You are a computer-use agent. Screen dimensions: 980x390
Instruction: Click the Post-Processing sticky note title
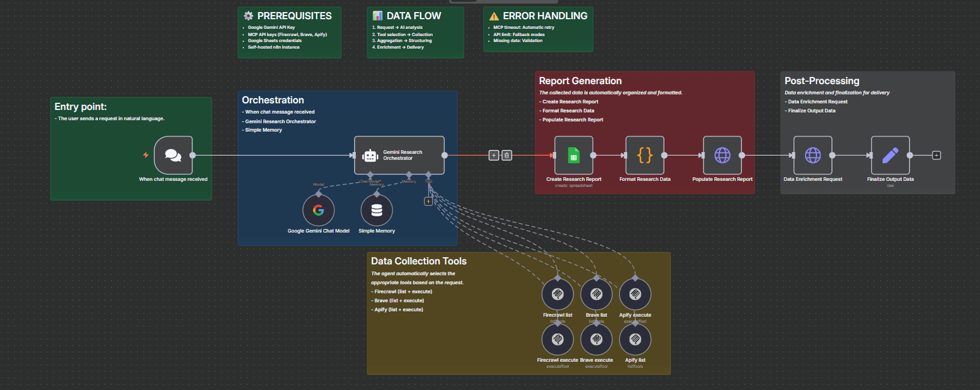coord(822,81)
